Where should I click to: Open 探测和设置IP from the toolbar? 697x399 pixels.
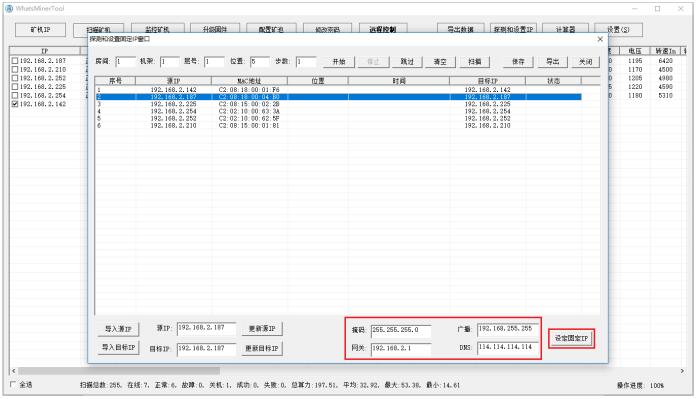513,28
